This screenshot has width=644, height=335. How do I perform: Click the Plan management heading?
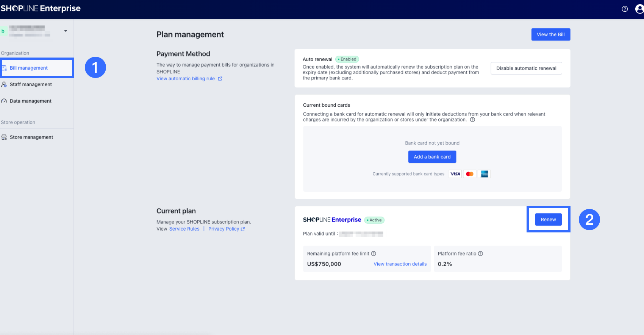pyautogui.click(x=190, y=34)
